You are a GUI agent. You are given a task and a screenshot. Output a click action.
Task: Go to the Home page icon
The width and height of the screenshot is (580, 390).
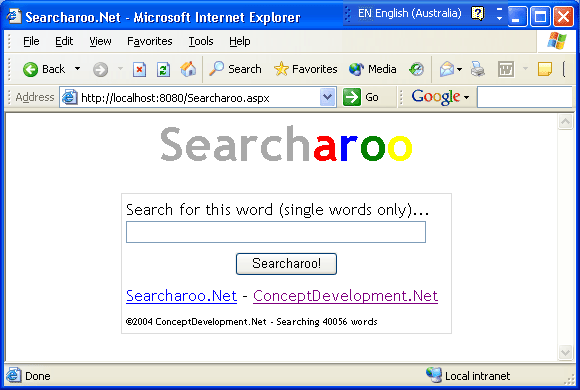click(x=188, y=69)
